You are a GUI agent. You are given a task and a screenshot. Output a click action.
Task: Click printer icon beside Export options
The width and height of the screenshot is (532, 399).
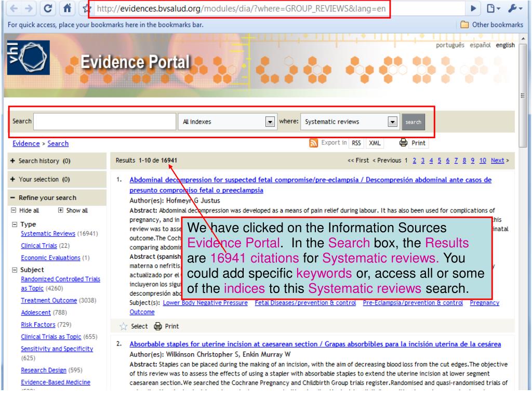click(403, 142)
